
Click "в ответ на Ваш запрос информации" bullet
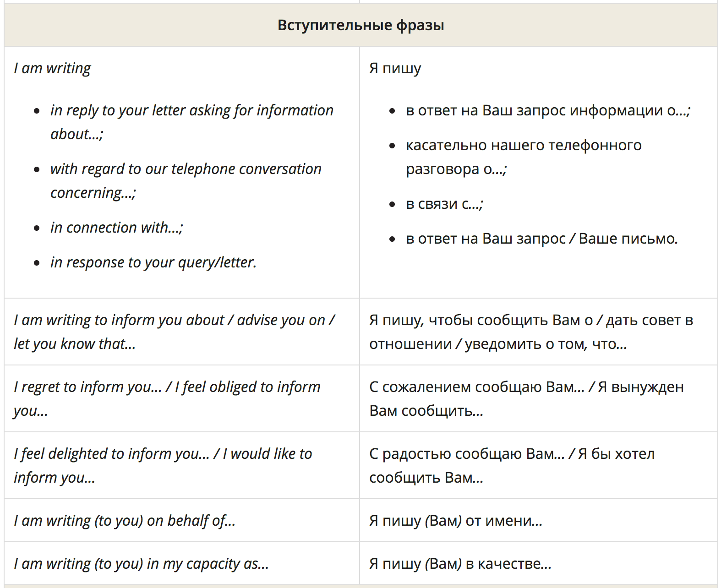coord(548,110)
